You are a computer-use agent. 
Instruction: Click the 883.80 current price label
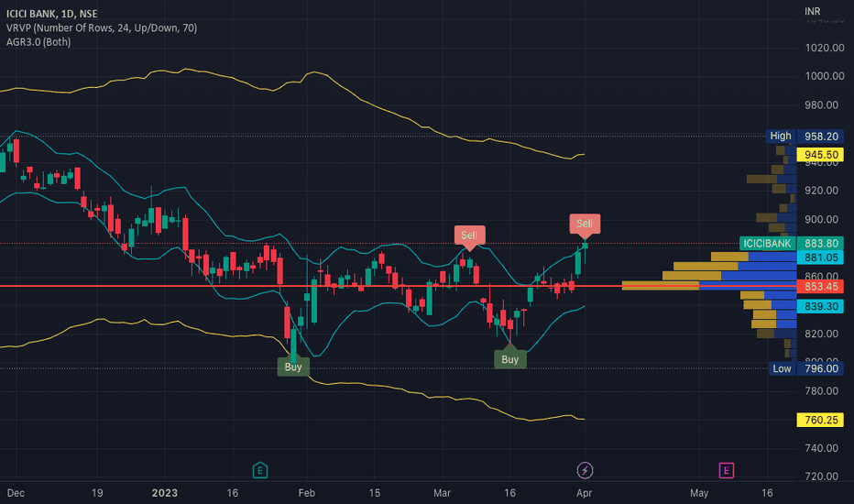tap(821, 244)
